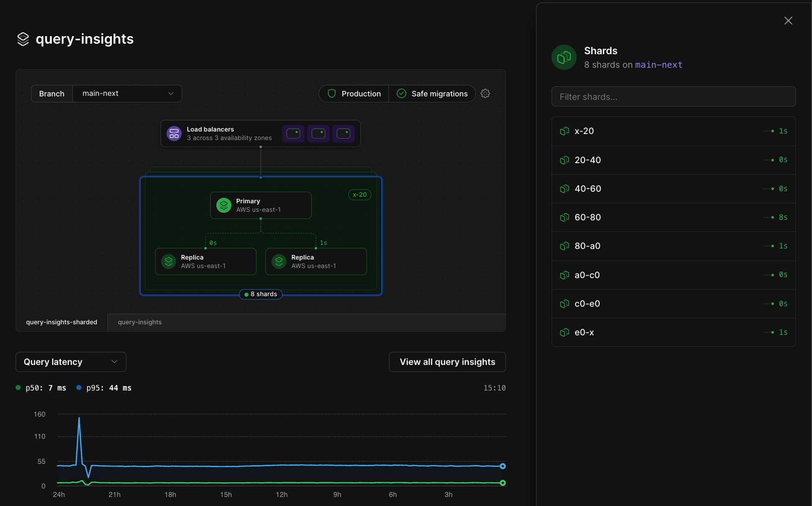Click the shard icon beside 20-40
Image resolution: width=812 pixels, height=506 pixels.
[565, 160]
